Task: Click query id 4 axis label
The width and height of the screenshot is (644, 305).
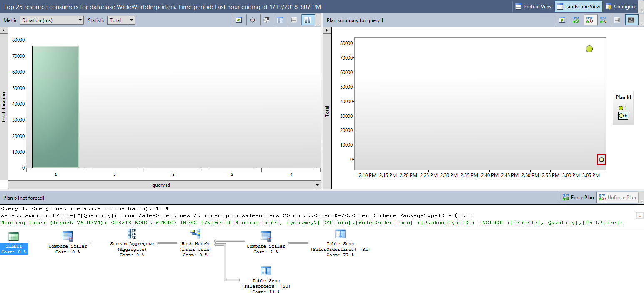Action: point(291,174)
